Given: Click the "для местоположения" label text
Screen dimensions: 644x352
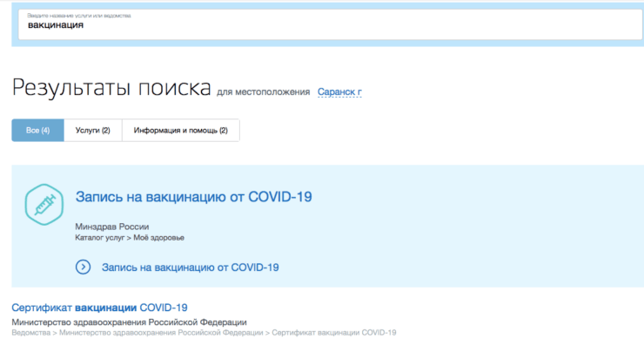Looking at the screenshot, I should coord(263,91).
